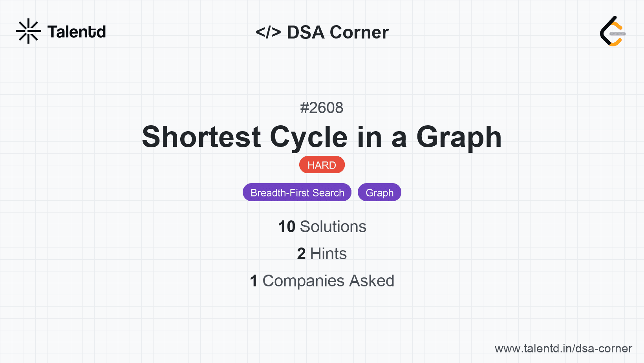Click the red HARD difficulty badge
The width and height of the screenshot is (644, 363).
pyautogui.click(x=322, y=165)
